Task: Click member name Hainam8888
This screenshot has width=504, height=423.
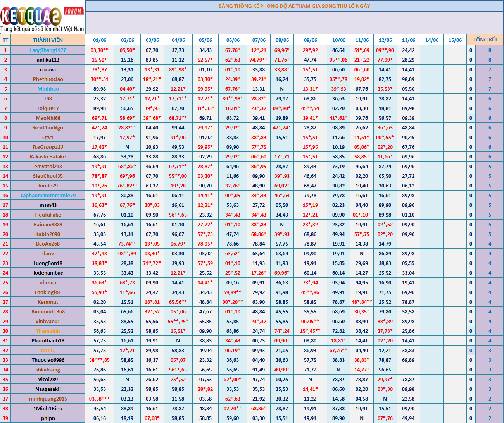Action: point(48,224)
